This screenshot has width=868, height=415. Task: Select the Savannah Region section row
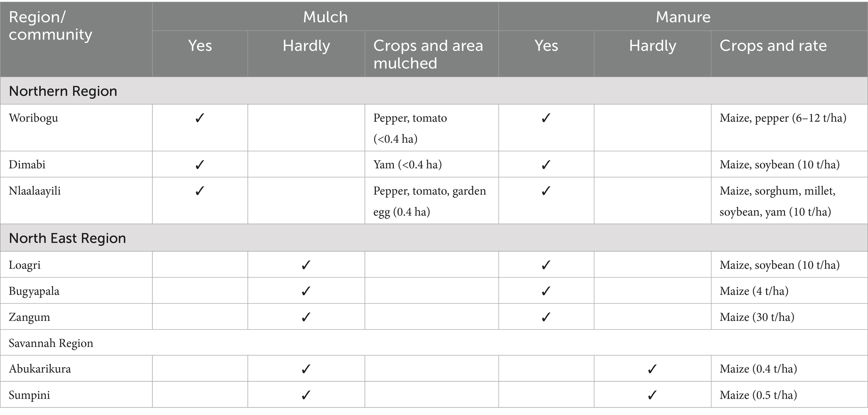tap(51, 343)
